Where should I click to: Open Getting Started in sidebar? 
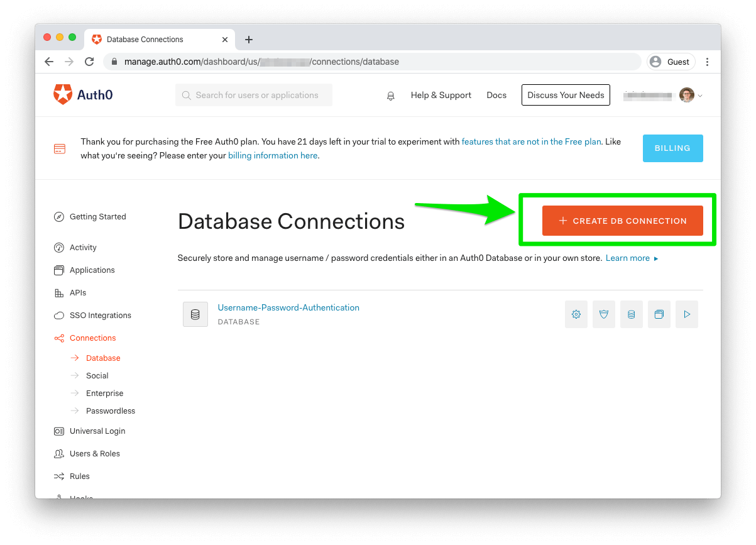click(x=98, y=217)
